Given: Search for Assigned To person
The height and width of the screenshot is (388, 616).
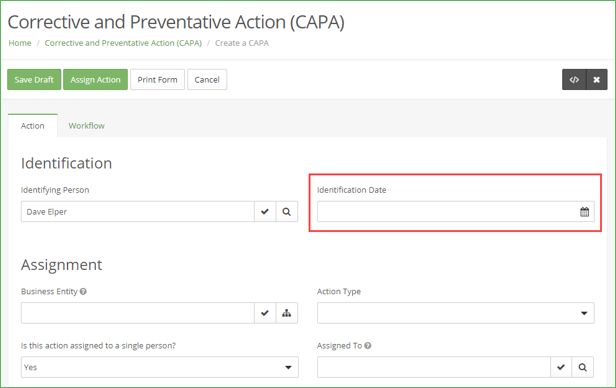Looking at the screenshot, I should point(583,367).
